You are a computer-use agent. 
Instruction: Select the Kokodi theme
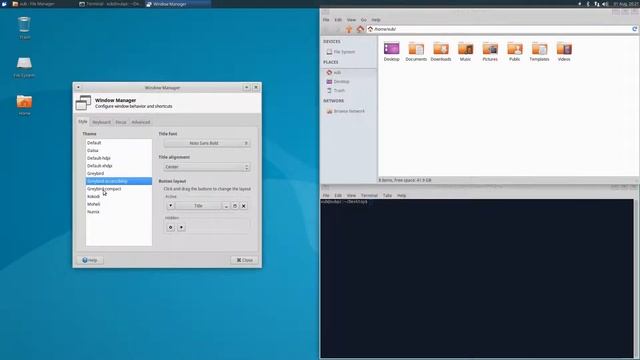point(119,196)
